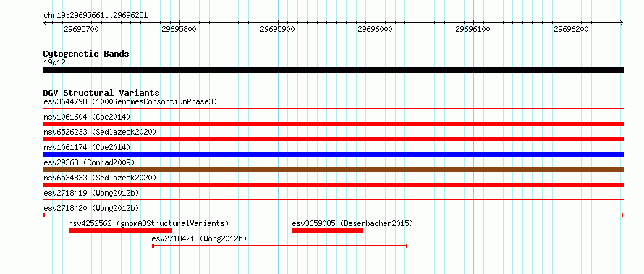Open variant label esv2718419 (Wong2012b)
Image resolution: width=644 pixels, height=274 pixels.
pos(91,193)
